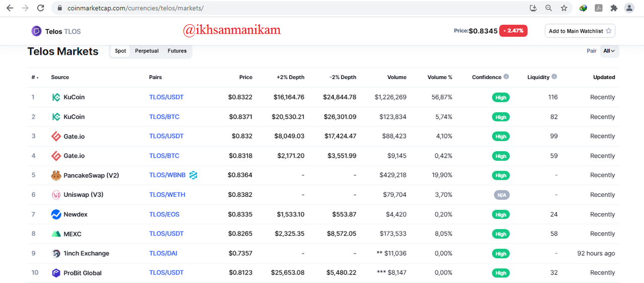Open the Uniswap (V3) source link
Screen dimensions: 644x283
click(x=84, y=195)
